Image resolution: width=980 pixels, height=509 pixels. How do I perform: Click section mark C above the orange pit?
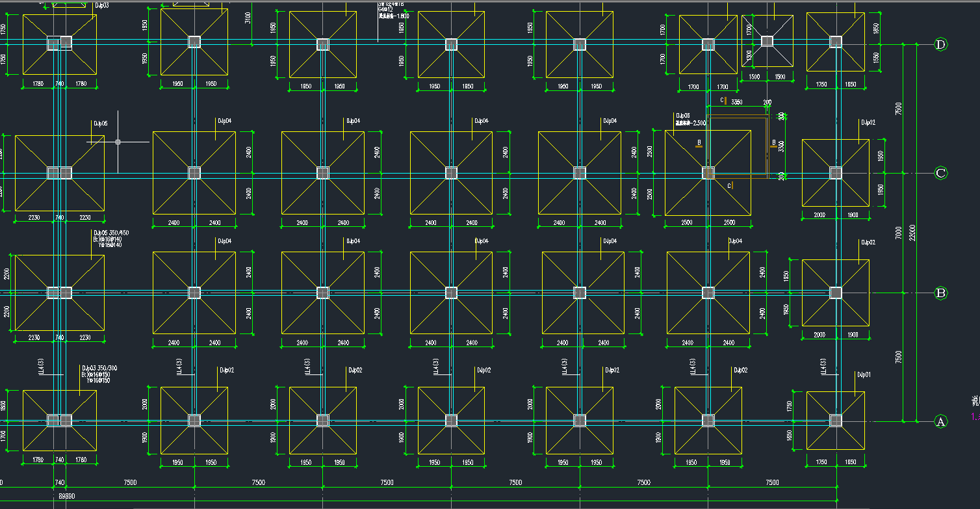coord(723,100)
